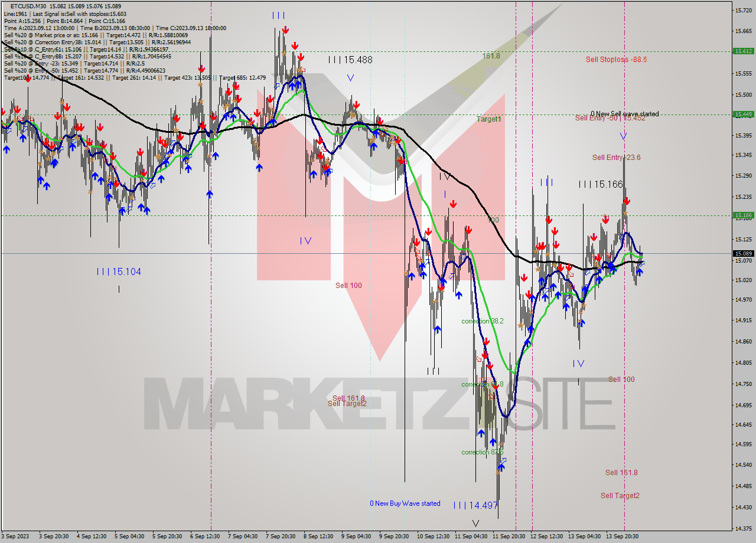The image size is (756, 543).
Task: Click the blue 'I I I 14.497' label
Action: tap(476, 505)
